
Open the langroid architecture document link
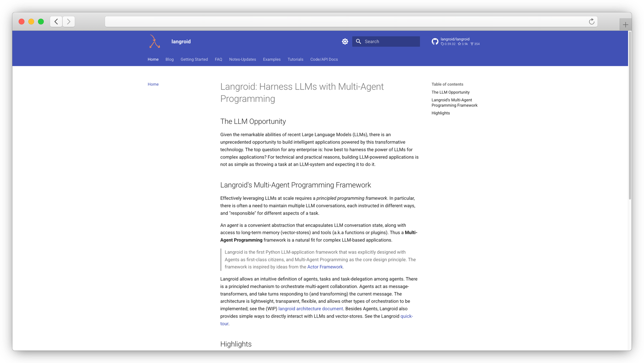310,309
